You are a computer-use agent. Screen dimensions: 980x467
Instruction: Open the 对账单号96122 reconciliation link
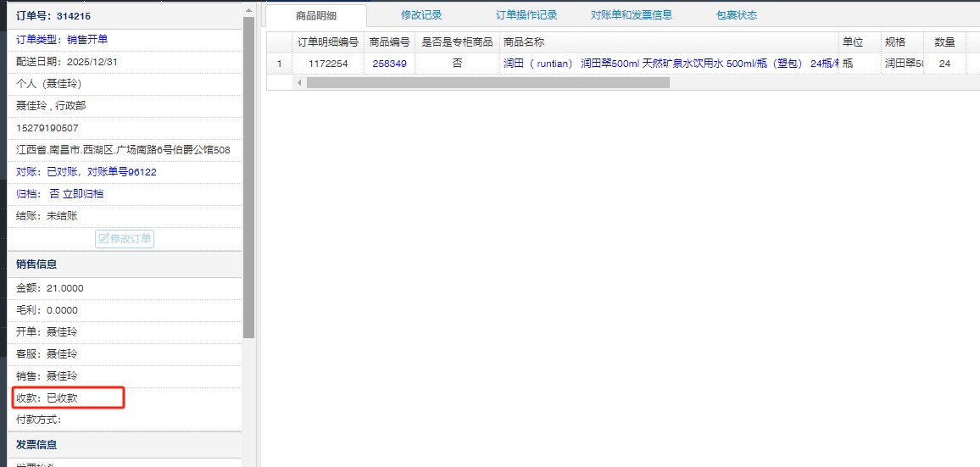(x=122, y=172)
